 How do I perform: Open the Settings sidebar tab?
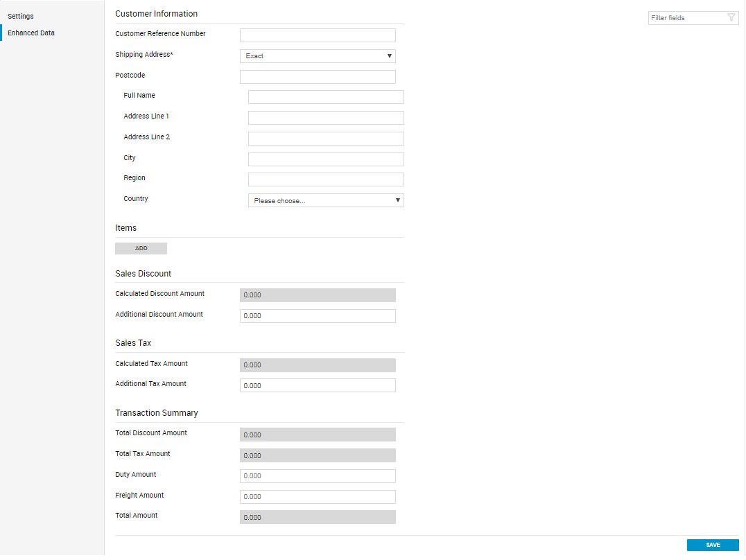(x=21, y=16)
